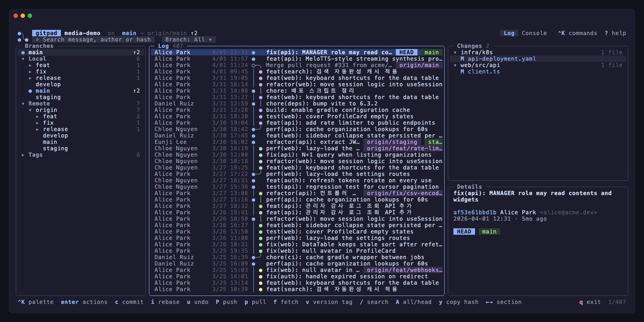Collapse the web/src/api changes folder
Viewport: 644px width, 322px height.
pyautogui.click(x=455, y=65)
